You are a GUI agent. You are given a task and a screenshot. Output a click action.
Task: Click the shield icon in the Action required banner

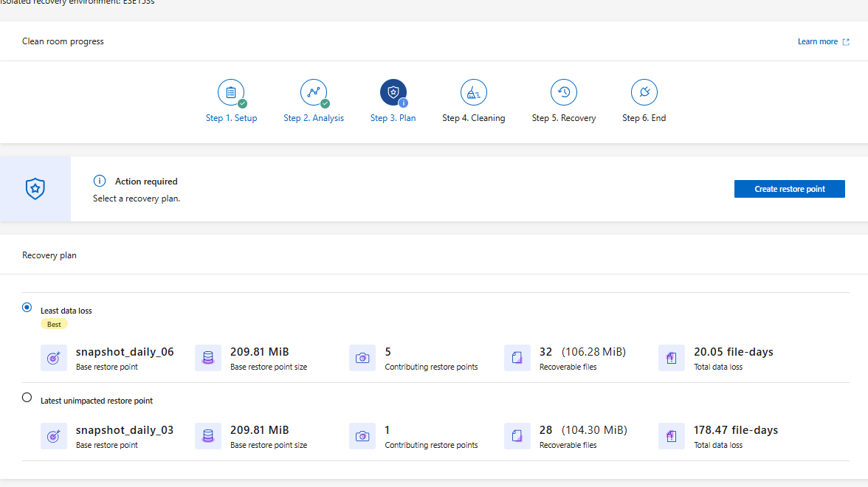(34, 188)
